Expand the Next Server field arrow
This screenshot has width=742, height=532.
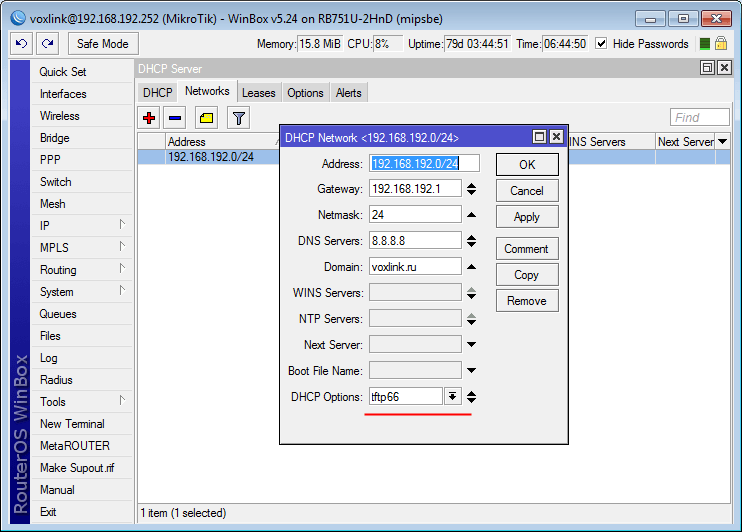point(471,345)
